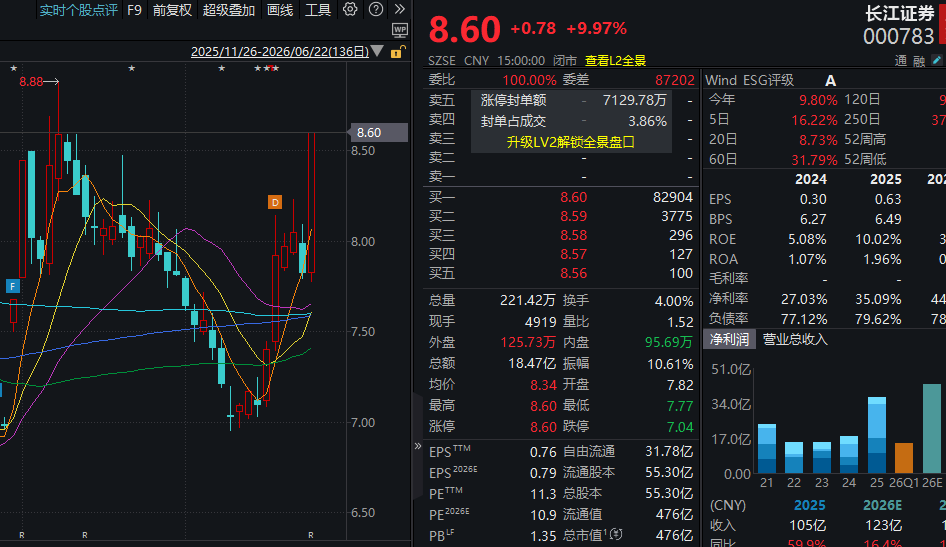The width and height of the screenshot is (946, 547).
Task: Click the 买一 price 8.60
Action: (573, 197)
